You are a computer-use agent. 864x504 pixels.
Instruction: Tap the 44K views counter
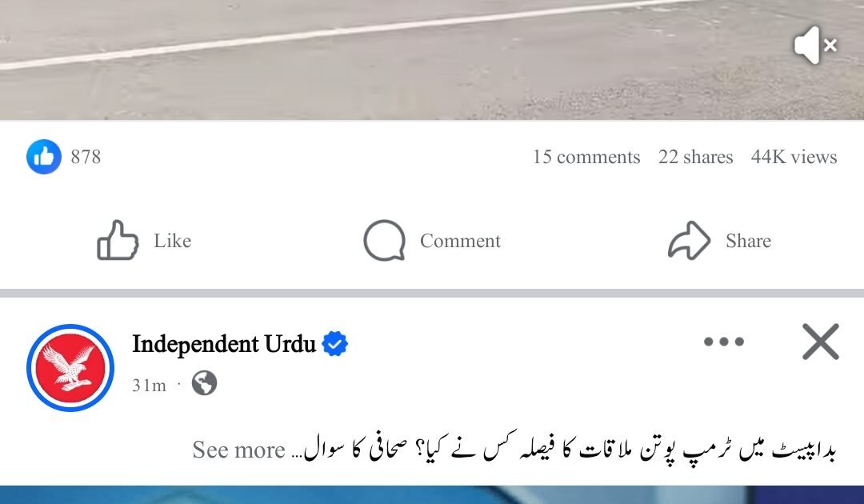(x=794, y=157)
